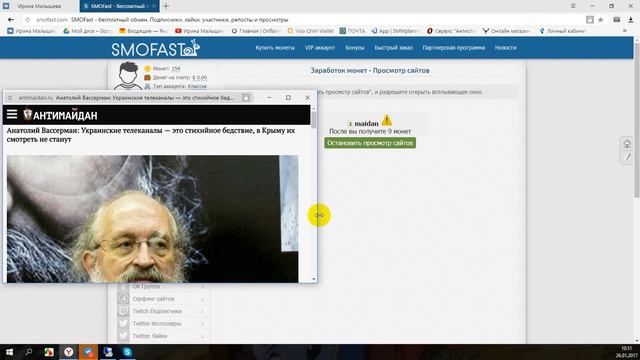Click the pencil icon on right edge panel

627,157
